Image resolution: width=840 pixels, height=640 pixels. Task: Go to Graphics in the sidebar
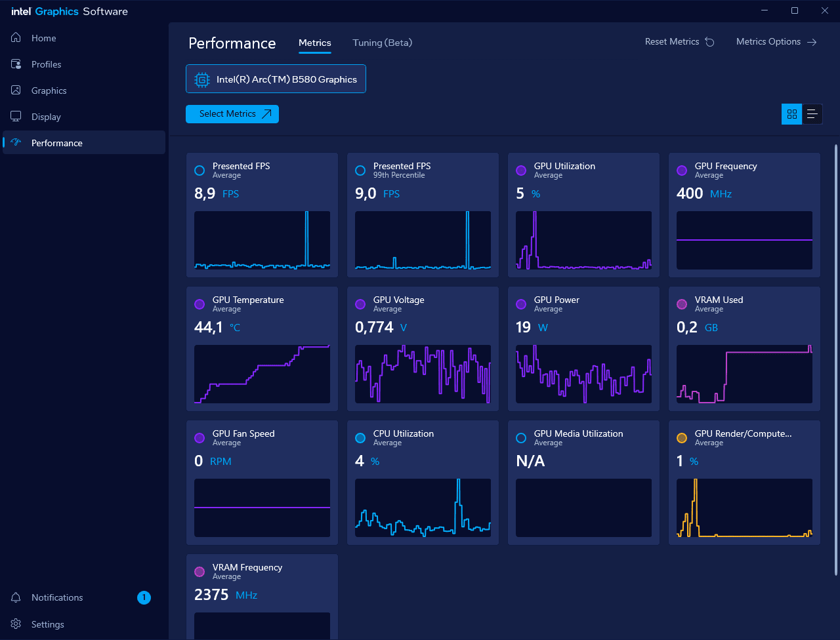tap(84, 90)
